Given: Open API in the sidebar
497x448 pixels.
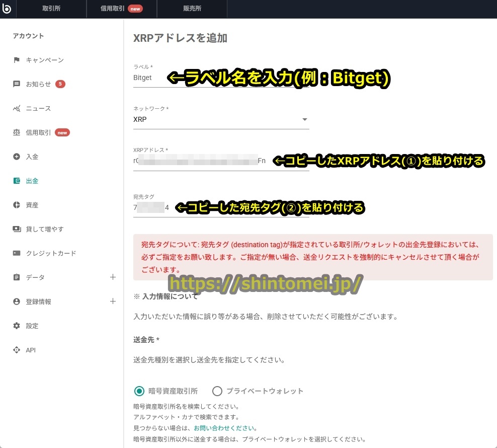Looking at the screenshot, I should click(x=31, y=350).
